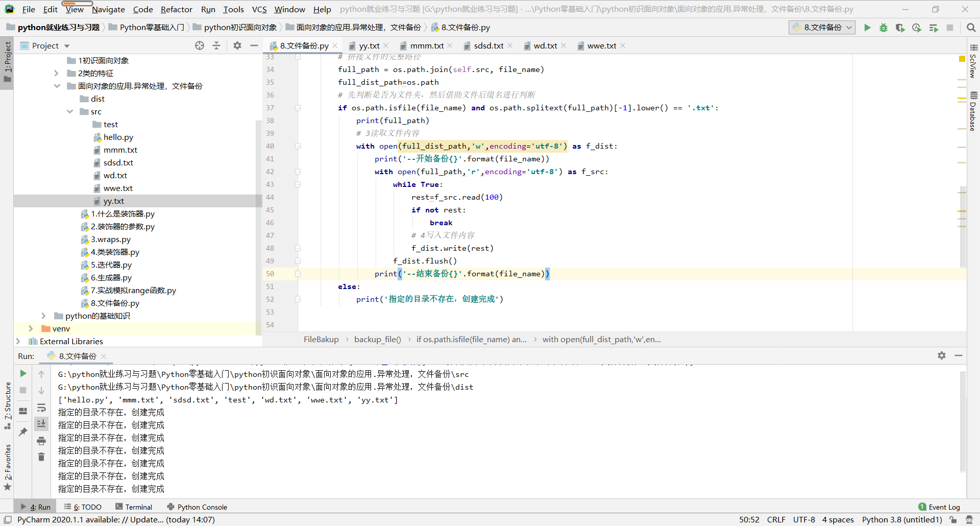Image resolution: width=980 pixels, height=526 pixels.
Task: Switch to the wwe.txt editor tab
Action: click(x=602, y=45)
